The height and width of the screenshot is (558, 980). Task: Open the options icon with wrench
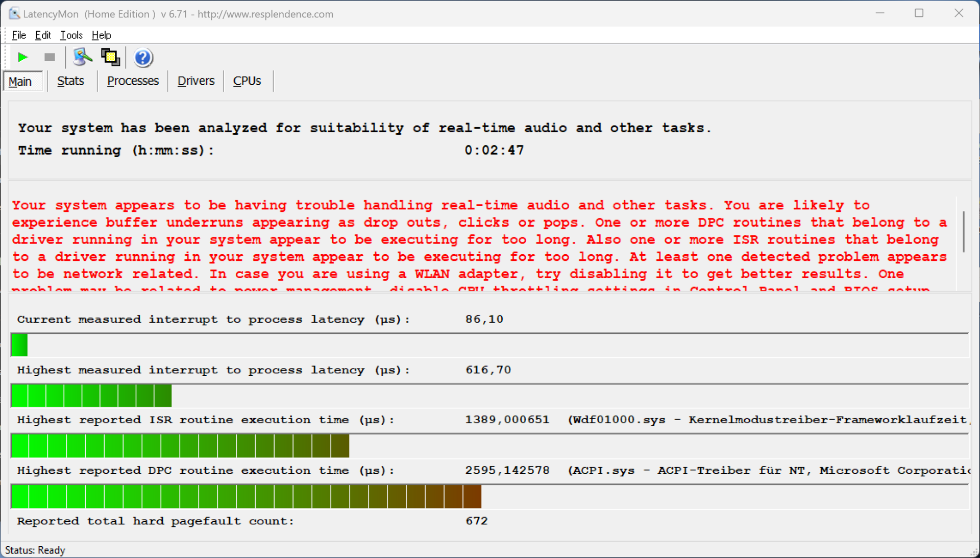point(82,57)
